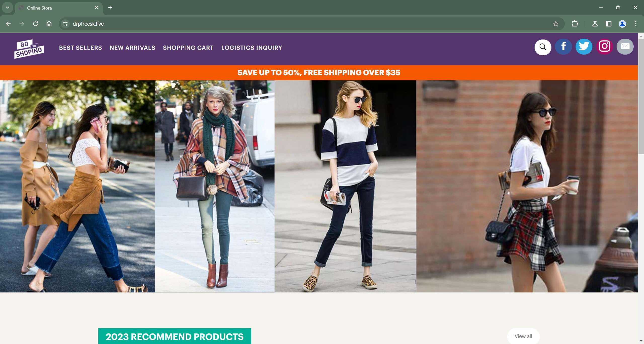Visit the store's Facebook page icon
The image size is (644, 344).
[563, 47]
